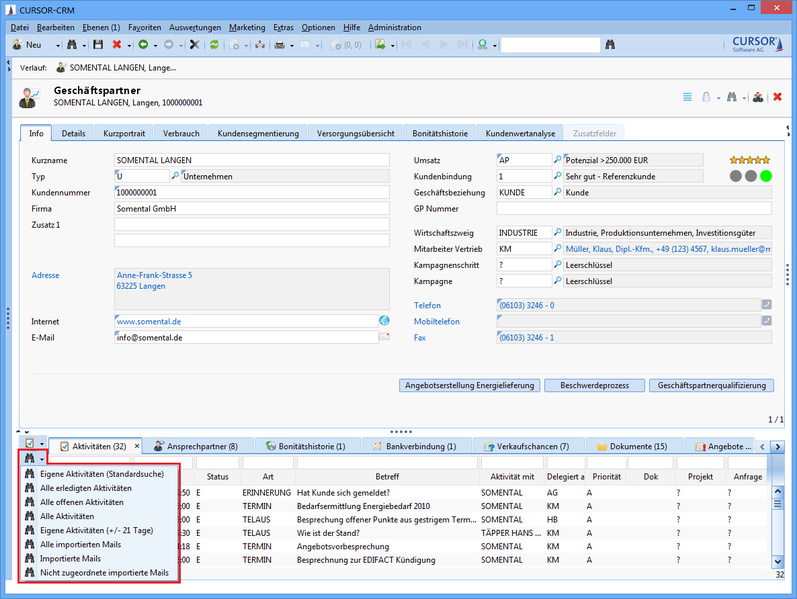Click the list view icon in Geschäftspartner header
797x599 pixels.
pos(687,97)
